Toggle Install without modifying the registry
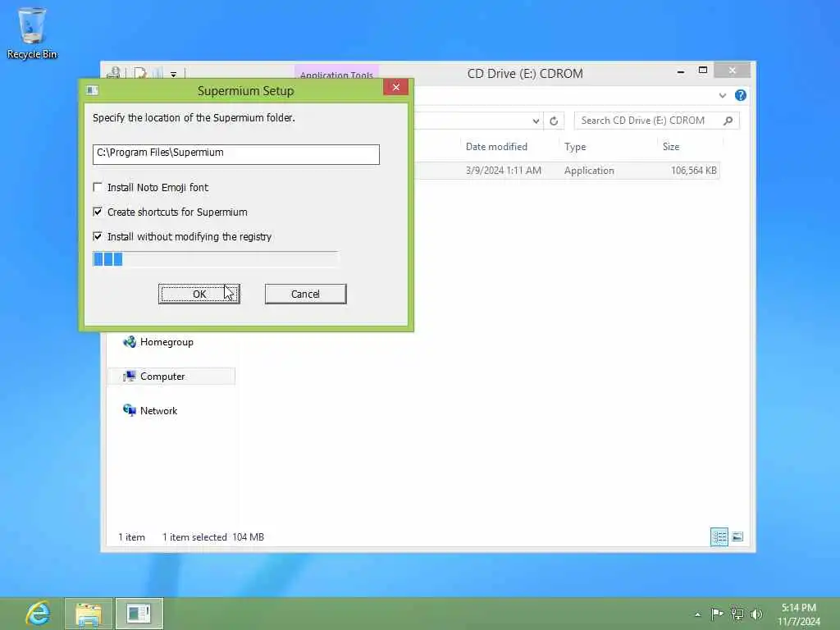Viewport: 840px width, 630px height. pyautogui.click(x=98, y=237)
